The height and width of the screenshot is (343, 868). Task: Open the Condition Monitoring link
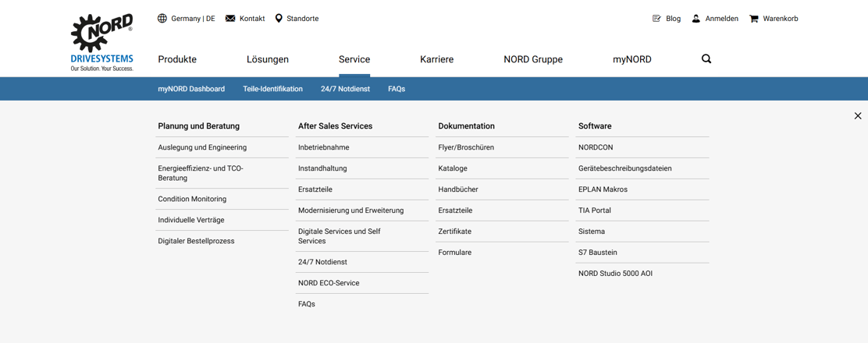click(192, 199)
